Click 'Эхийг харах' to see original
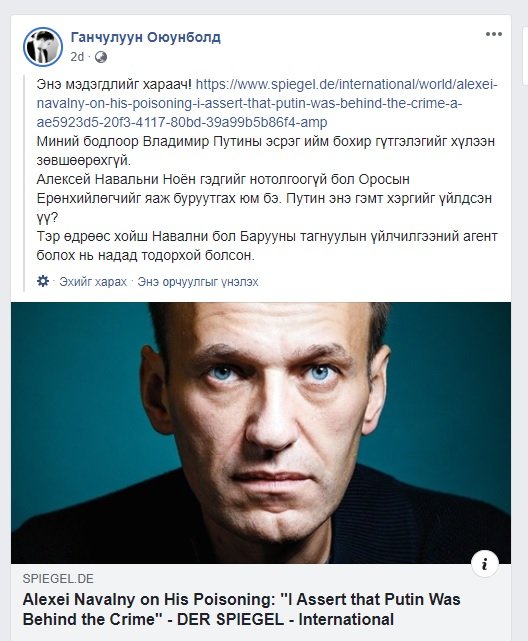Viewport: 528px width, 641px height. click(93, 282)
